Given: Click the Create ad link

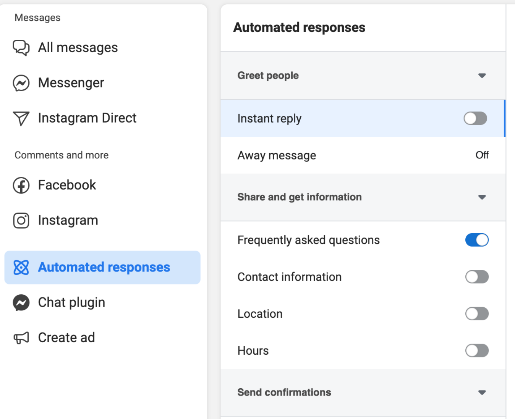Looking at the screenshot, I should (66, 338).
